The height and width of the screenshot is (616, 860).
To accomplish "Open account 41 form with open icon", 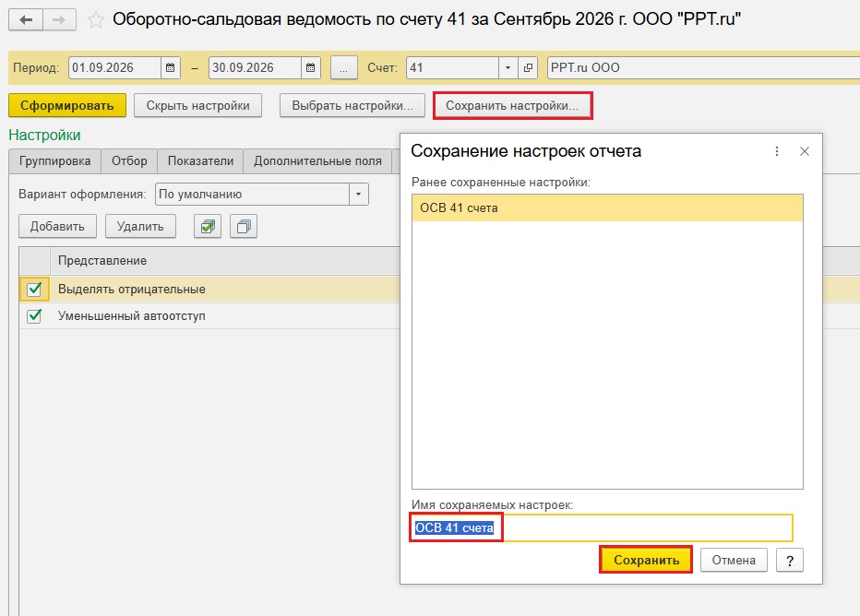I will tap(528, 68).
